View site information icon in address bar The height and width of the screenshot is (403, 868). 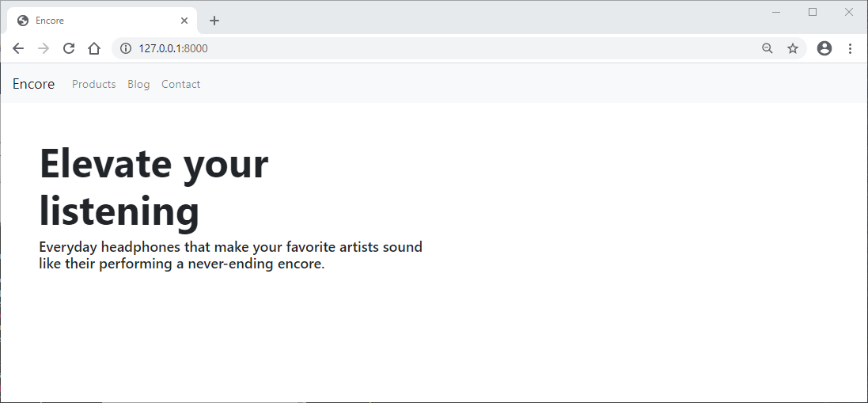tap(127, 48)
